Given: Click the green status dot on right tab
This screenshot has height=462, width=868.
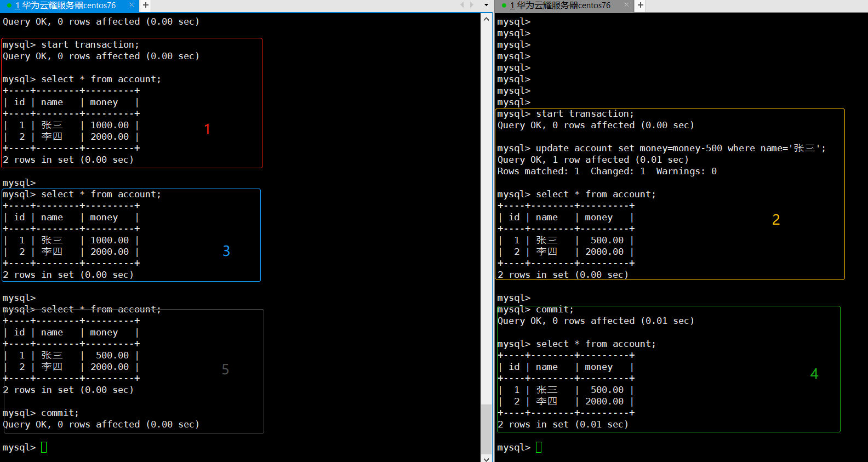Looking at the screenshot, I should click(x=504, y=5).
